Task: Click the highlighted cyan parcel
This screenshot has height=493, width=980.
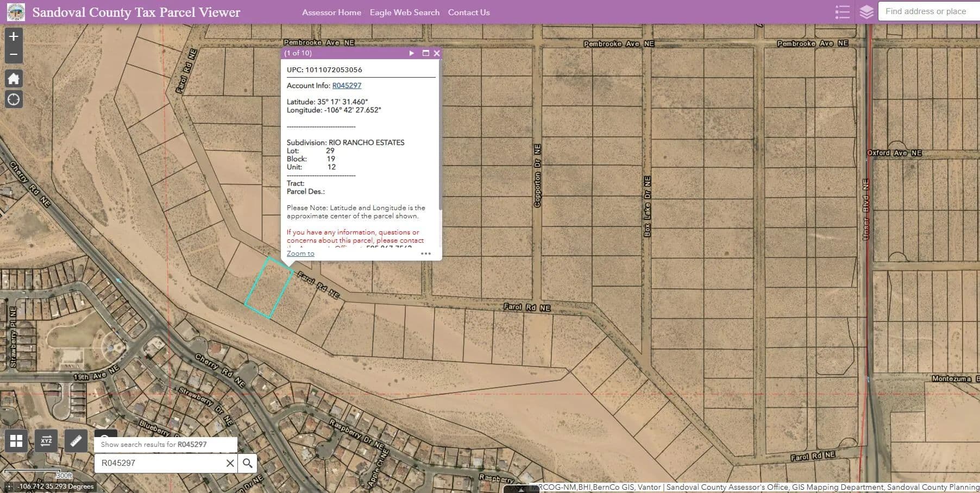Action: coord(269,288)
